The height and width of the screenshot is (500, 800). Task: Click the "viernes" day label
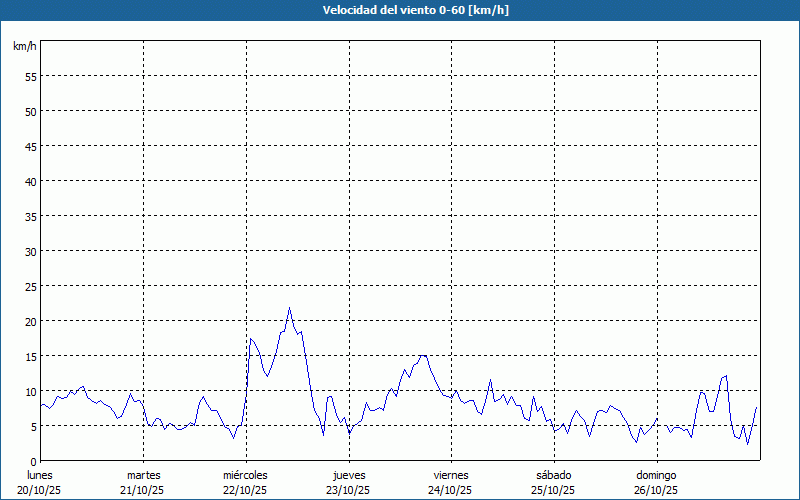tap(450, 475)
